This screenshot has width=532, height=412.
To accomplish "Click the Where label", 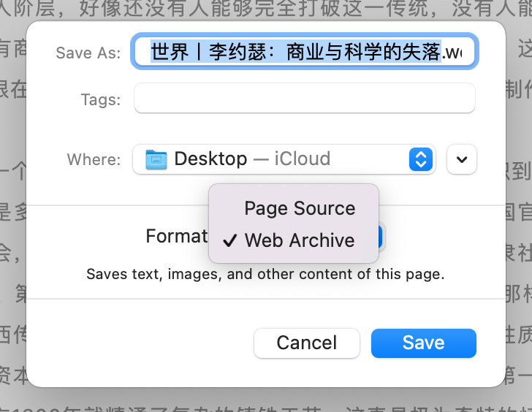I will point(94,159).
